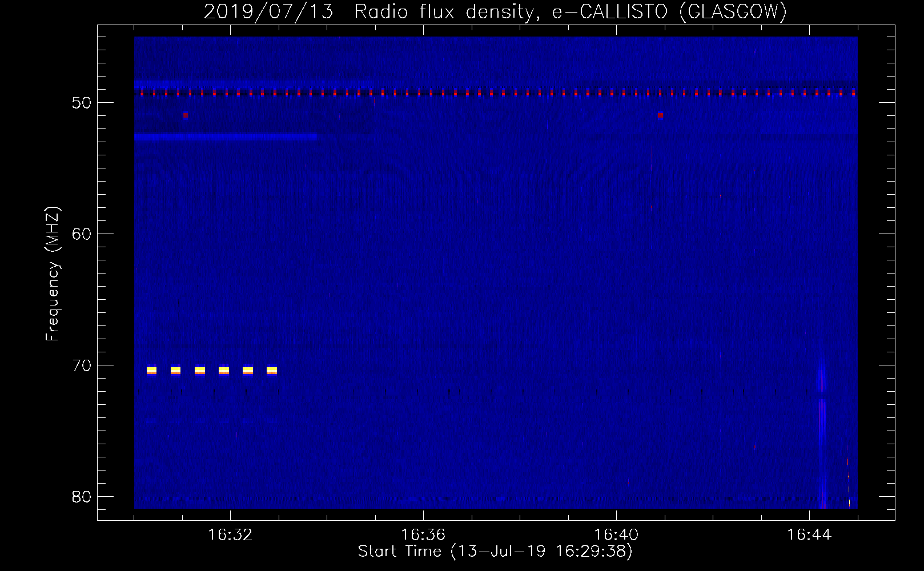Click the plot title "Radio flux density, e-CALLISTO (GLASGOW)"
Image resolution: width=924 pixels, height=571 pixels.
pos(571,11)
